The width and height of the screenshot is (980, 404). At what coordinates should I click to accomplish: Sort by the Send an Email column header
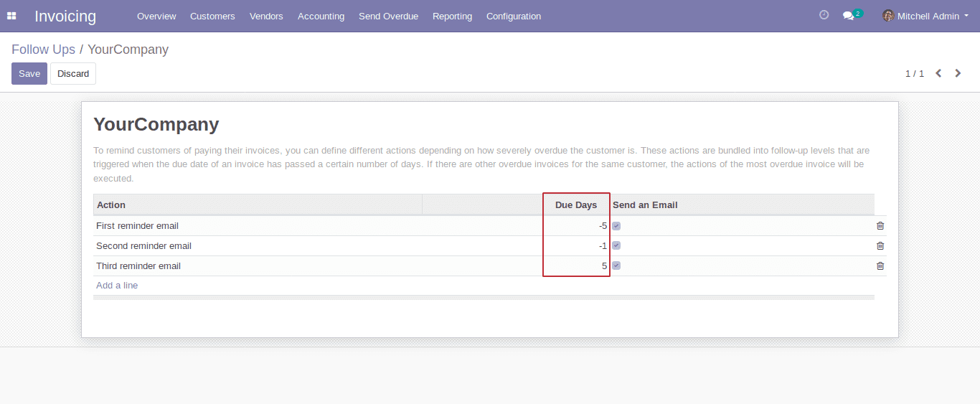pyautogui.click(x=742, y=205)
